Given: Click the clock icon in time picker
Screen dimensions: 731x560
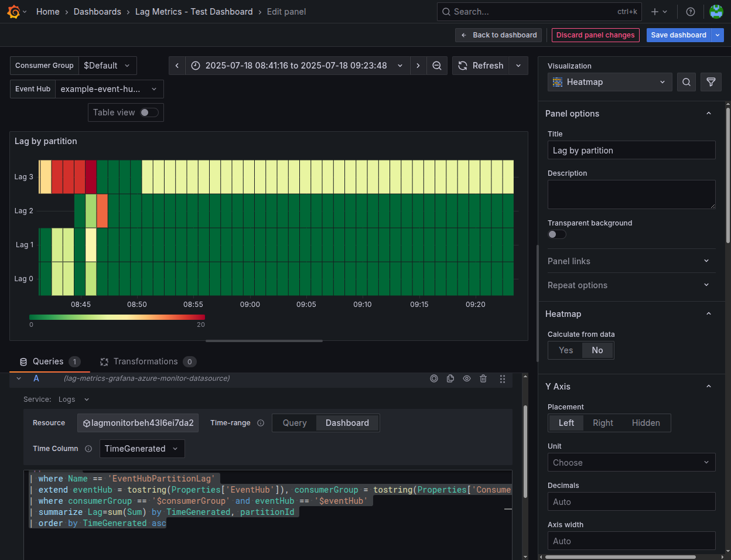Looking at the screenshot, I should pyautogui.click(x=196, y=66).
